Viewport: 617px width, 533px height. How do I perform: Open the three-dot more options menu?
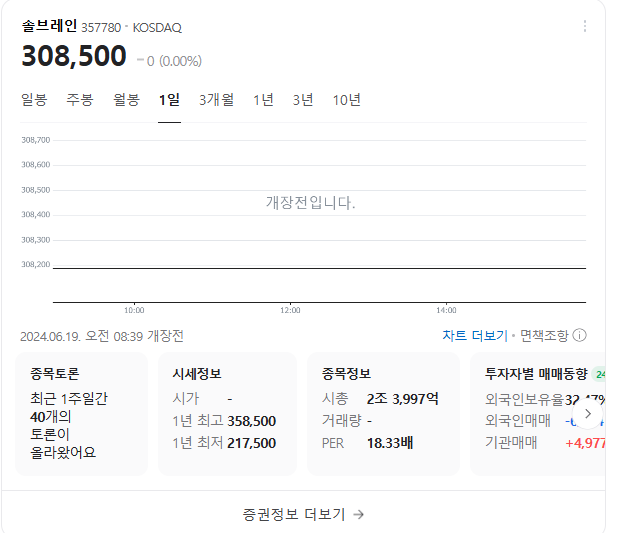coord(585,26)
